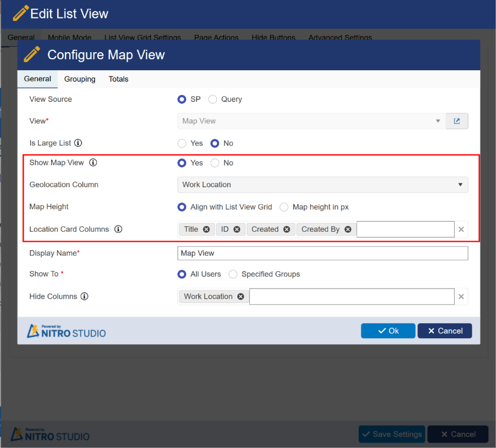Open the Totals tab

(118, 79)
